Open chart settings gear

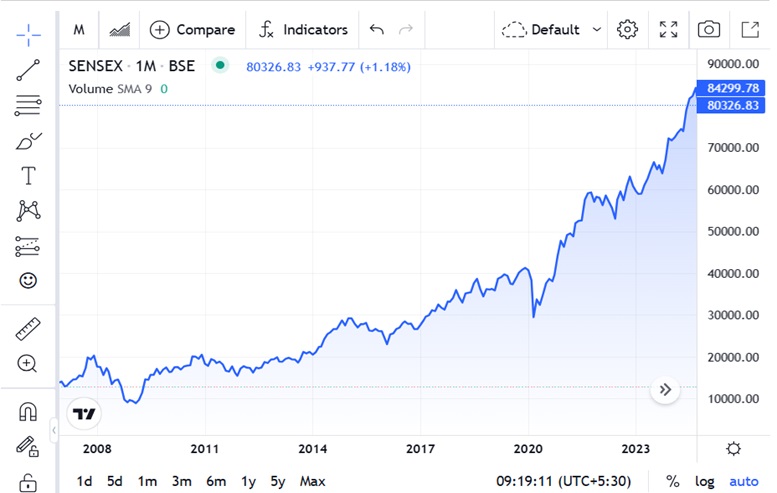point(627,29)
